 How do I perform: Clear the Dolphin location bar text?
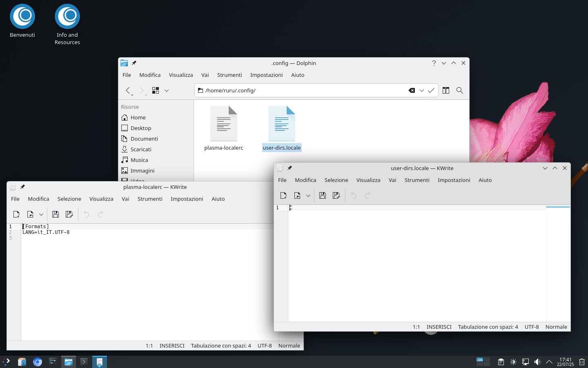pyautogui.click(x=412, y=90)
